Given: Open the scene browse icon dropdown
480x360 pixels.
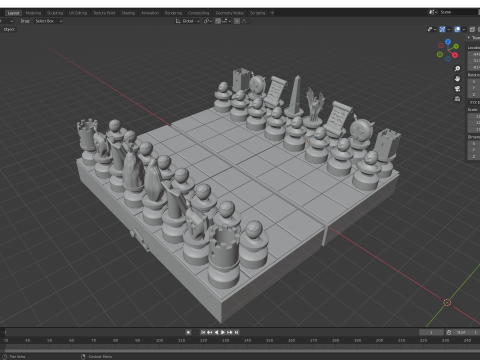Looking at the screenshot, I should (433, 12).
